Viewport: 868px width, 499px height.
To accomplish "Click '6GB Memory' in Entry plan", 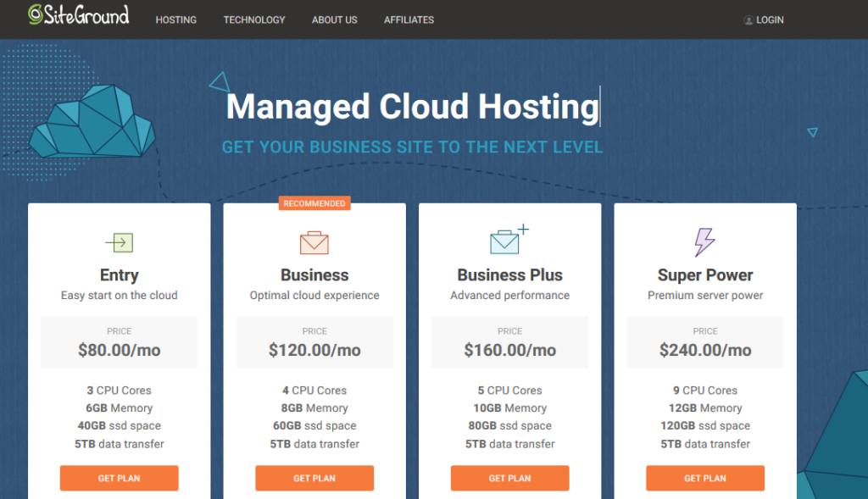I will [119, 408].
